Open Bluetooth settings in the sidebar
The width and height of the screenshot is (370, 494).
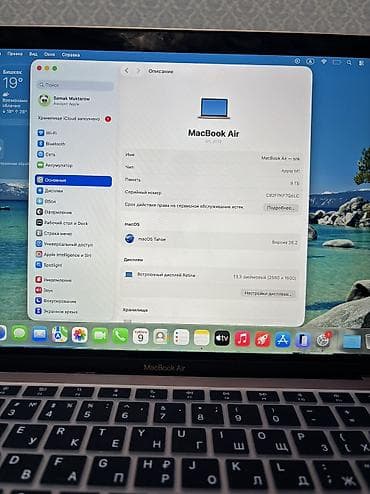pyautogui.click(x=51, y=144)
